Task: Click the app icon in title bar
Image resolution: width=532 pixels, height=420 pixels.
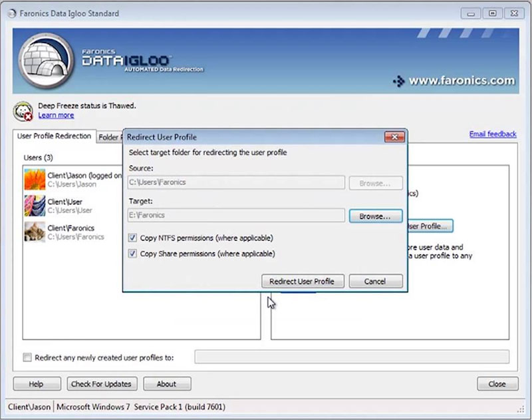Action: (12, 13)
